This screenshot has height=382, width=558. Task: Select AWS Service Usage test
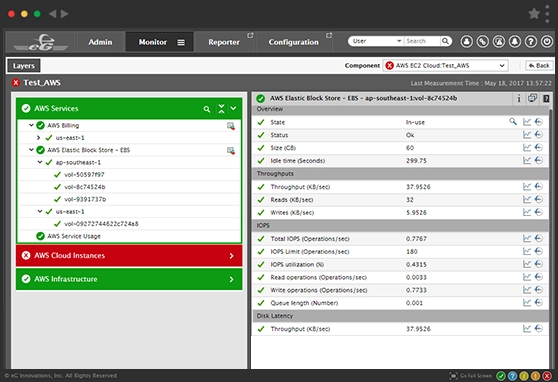(x=74, y=236)
